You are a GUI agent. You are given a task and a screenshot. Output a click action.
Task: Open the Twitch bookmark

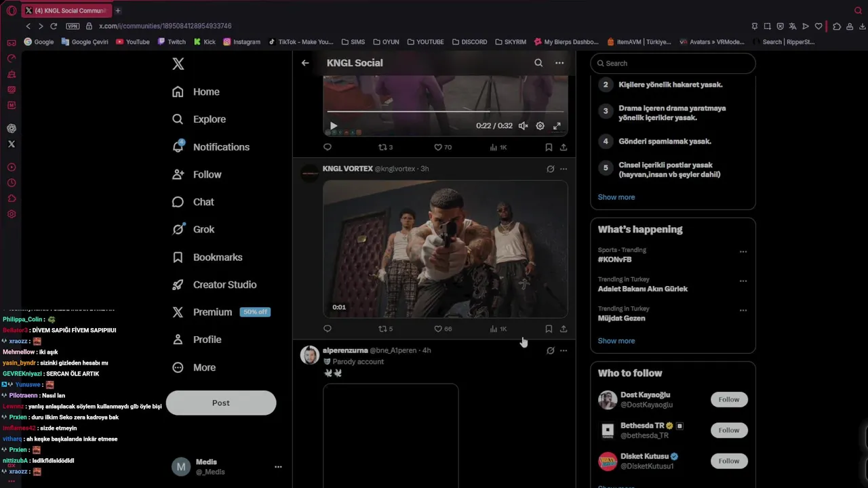[172, 41]
